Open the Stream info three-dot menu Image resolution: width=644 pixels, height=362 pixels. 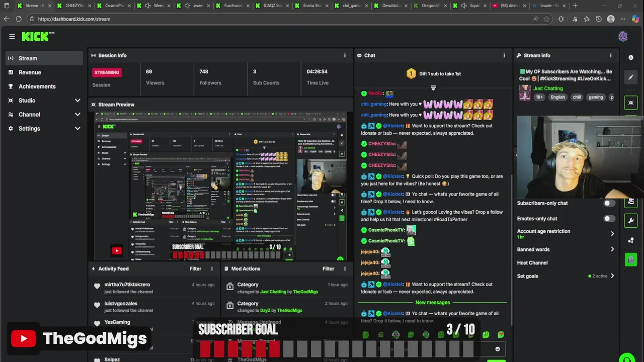click(611, 55)
